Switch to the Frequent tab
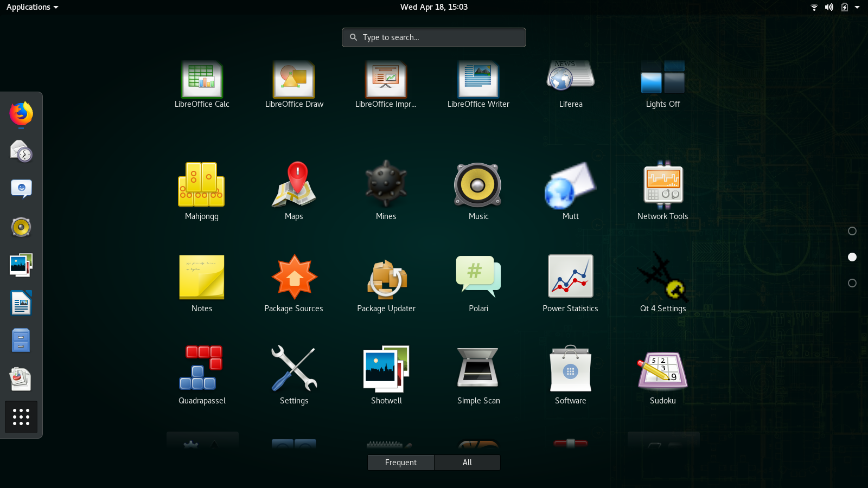The image size is (868, 488). 400,463
